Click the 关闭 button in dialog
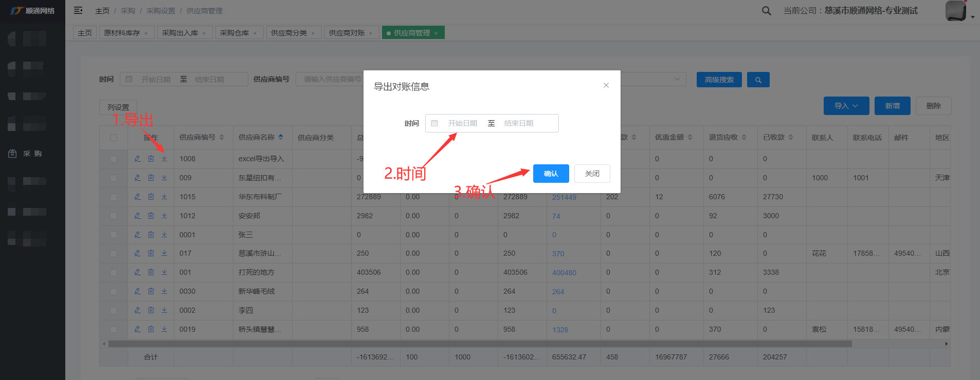 (592, 174)
